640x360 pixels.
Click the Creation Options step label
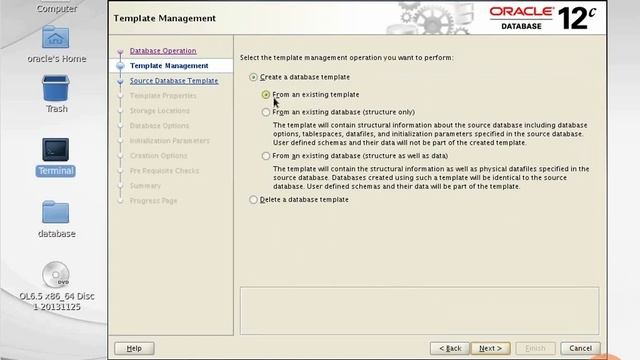158,156
